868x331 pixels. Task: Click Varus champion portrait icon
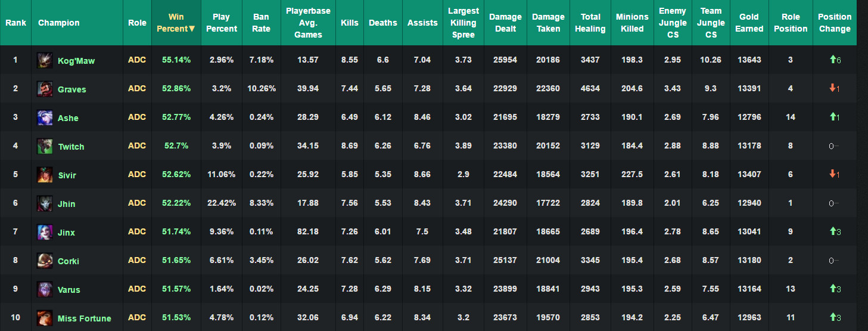click(x=44, y=289)
